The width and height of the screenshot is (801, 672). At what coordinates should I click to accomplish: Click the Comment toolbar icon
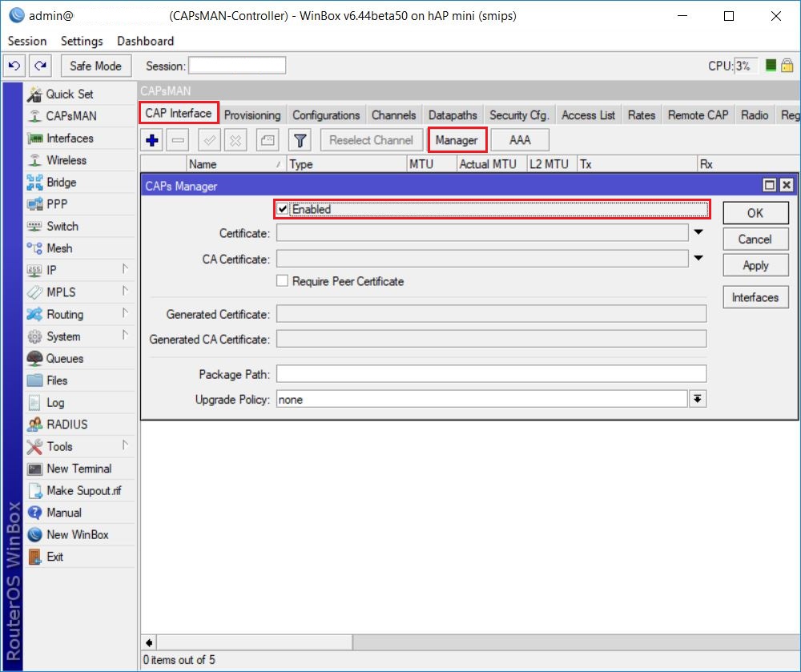click(x=268, y=140)
